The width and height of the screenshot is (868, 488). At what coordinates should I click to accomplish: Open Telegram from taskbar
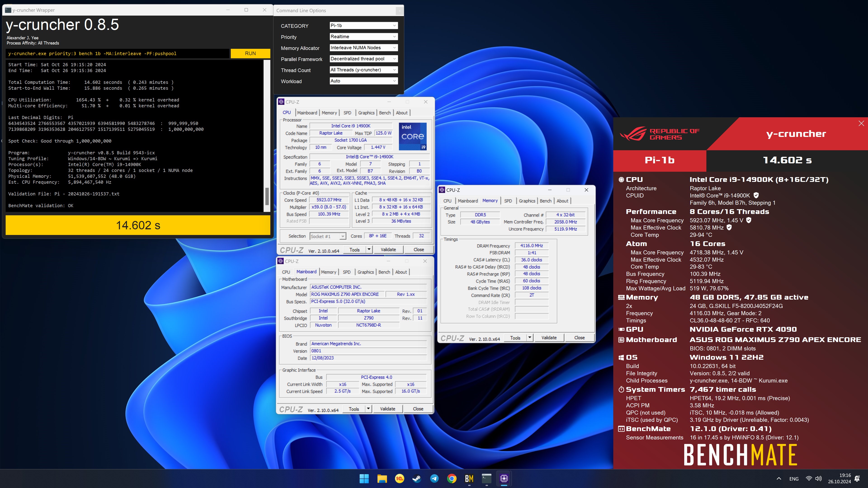[434, 479]
